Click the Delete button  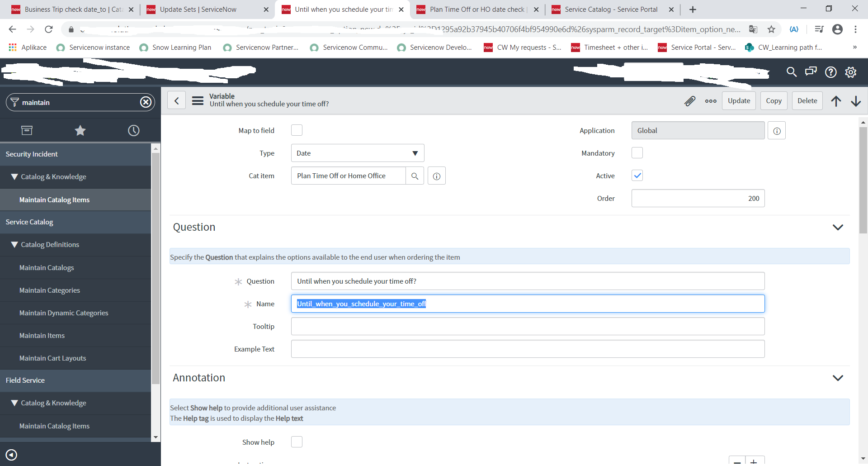807,101
